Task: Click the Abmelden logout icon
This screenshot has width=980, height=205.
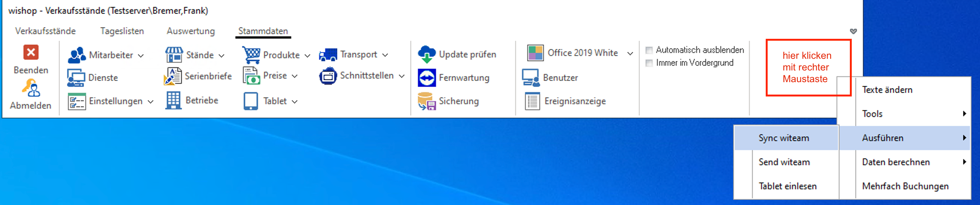Action: pos(31,89)
